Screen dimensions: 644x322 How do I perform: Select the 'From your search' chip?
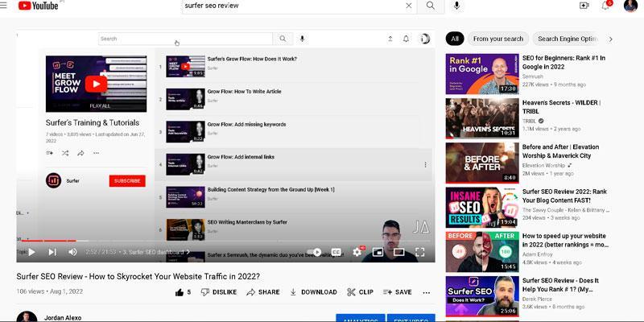click(498, 39)
